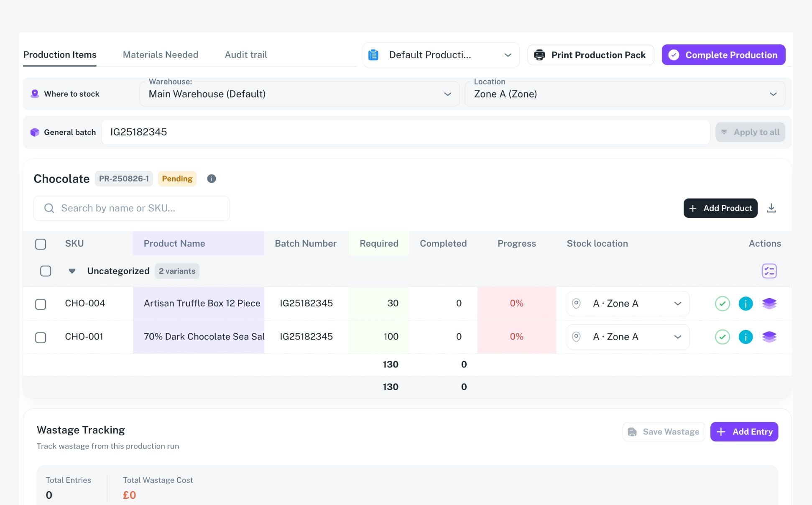Click the download icon beside Add Product

point(771,208)
